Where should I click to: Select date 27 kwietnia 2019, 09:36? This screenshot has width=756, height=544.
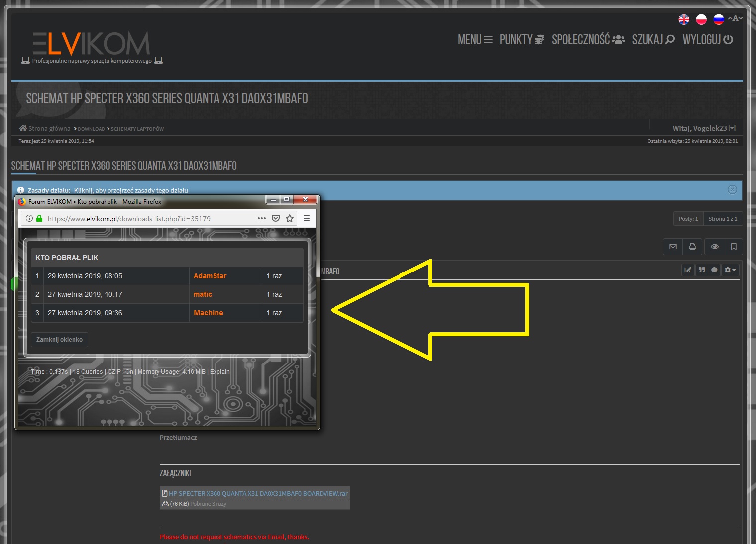[85, 313]
